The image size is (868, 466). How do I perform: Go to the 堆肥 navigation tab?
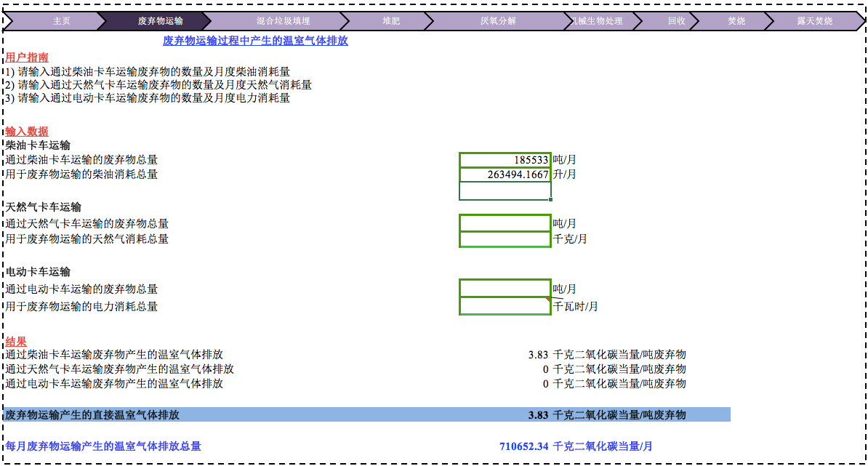pyautogui.click(x=390, y=21)
